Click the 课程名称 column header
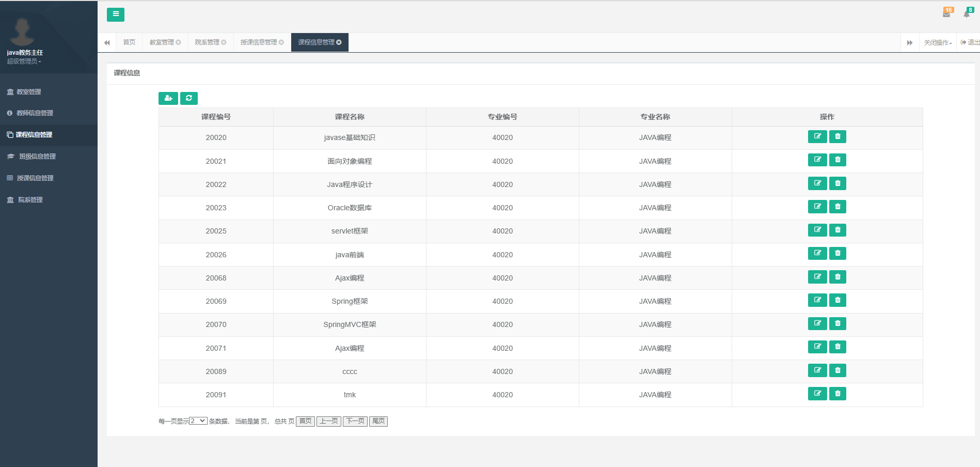 tap(350, 117)
